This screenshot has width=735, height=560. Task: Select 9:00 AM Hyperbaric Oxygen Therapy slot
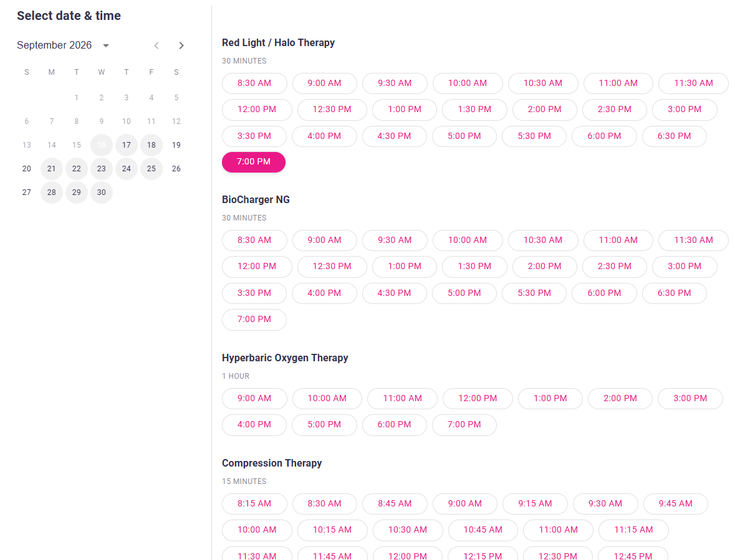[x=254, y=399]
